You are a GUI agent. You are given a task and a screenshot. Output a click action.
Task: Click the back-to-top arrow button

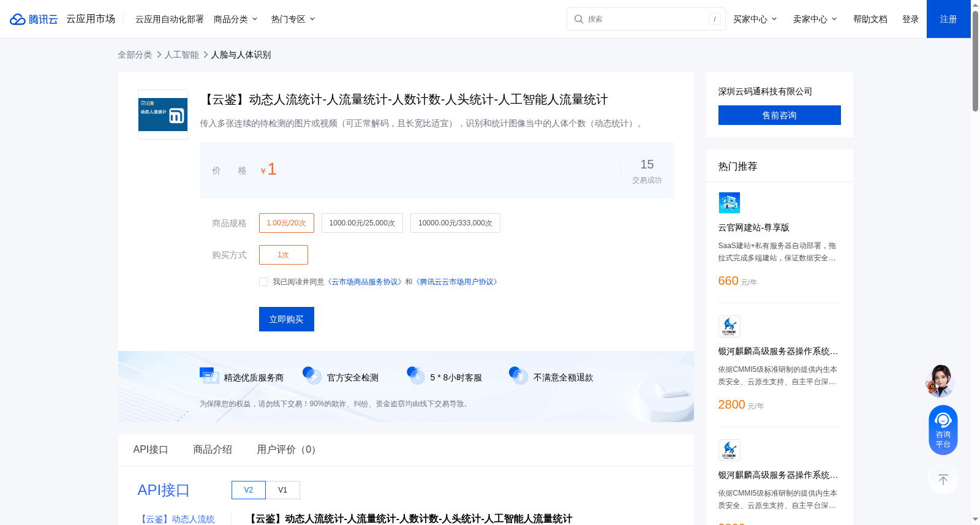point(943,480)
